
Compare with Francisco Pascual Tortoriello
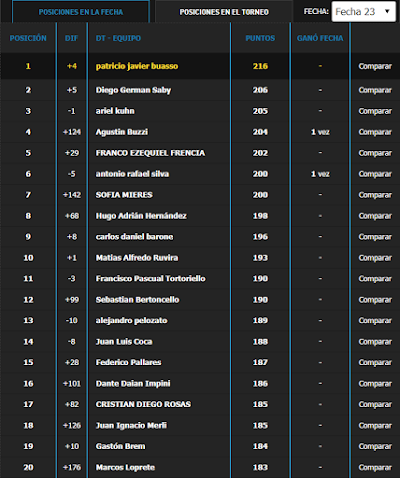(x=375, y=279)
